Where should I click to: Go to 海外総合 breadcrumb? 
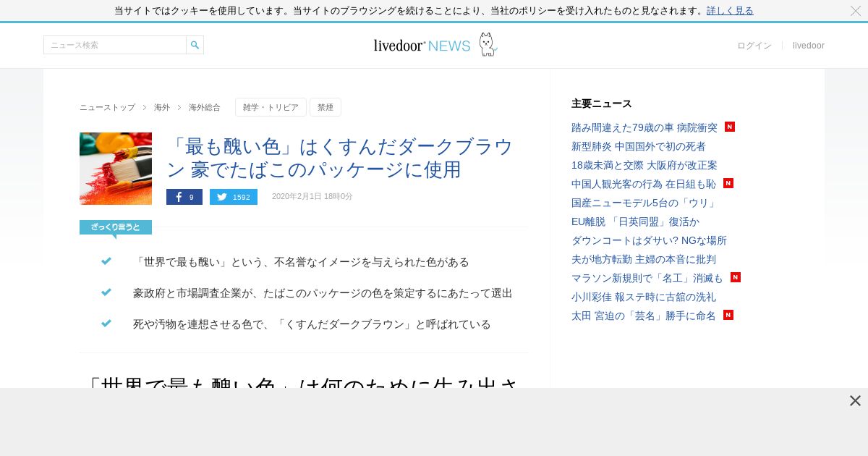point(205,107)
